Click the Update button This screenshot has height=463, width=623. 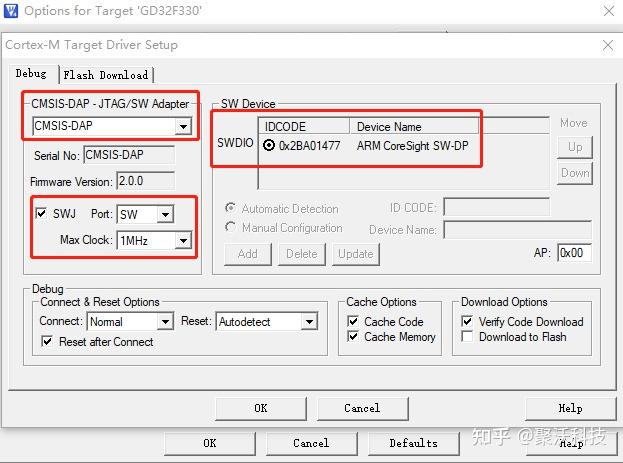356,254
